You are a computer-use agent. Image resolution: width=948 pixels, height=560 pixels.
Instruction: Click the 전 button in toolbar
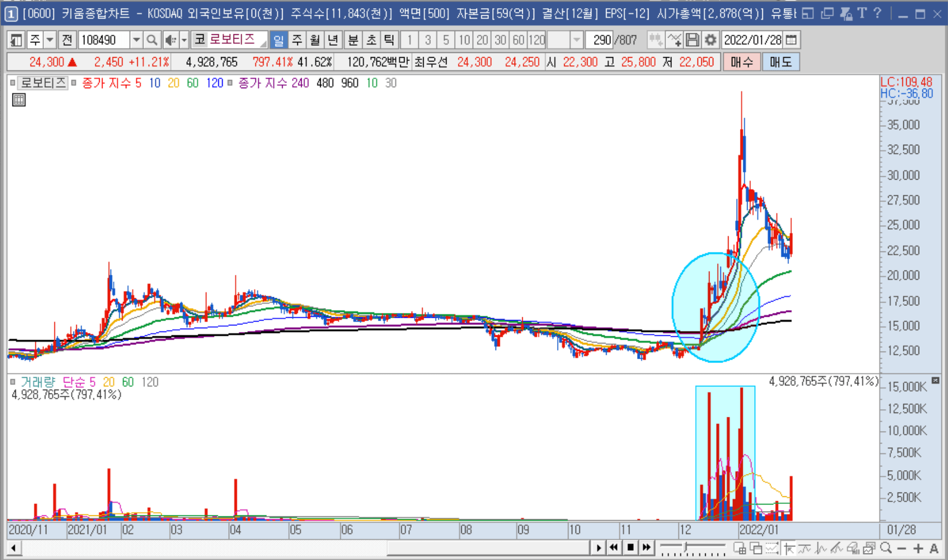[x=67, y=40]
